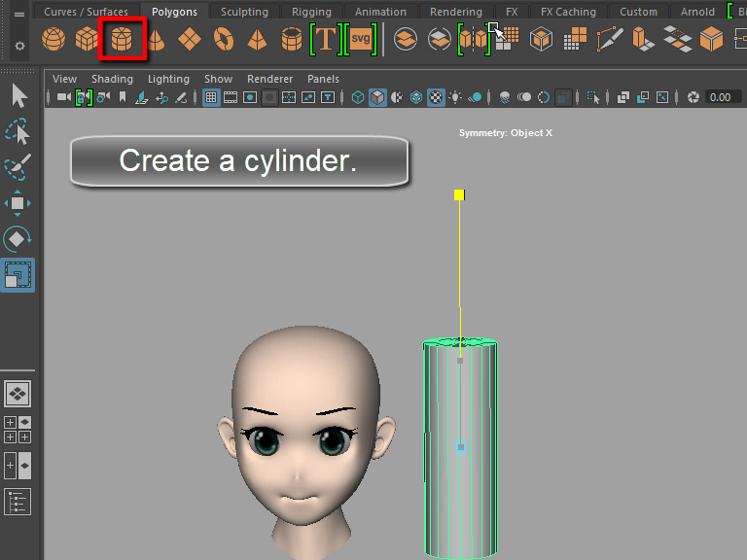The width and height of the screenshot is (747, 560).
Task: Create a polygon sphere from the shelf
Action: 54,39
